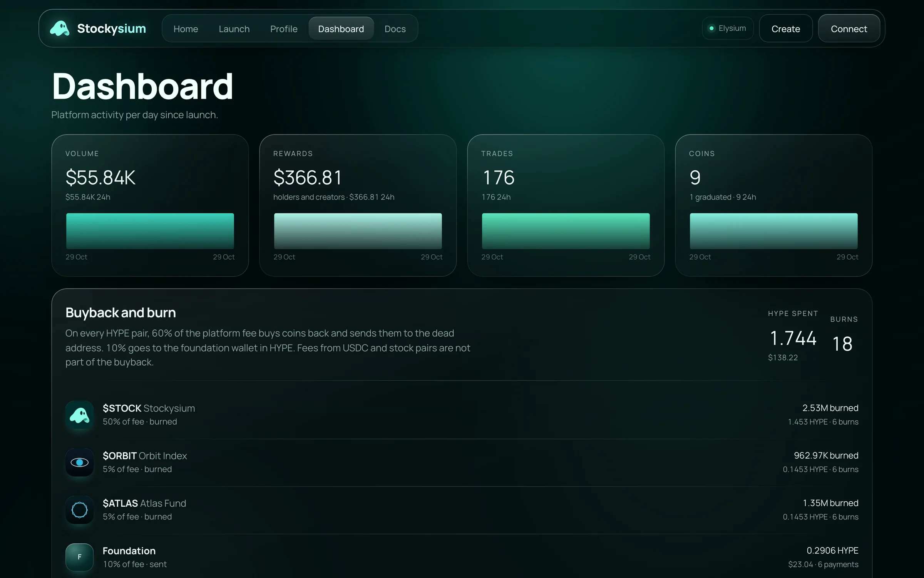
Task: Go to the Launch page
Action: coord(234,29)
